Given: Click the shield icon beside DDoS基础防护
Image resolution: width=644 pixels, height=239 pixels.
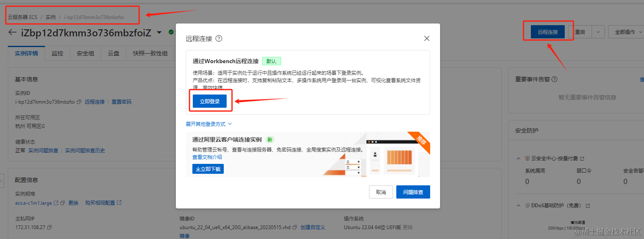Looking at the screenshot, I should (527, 206).
